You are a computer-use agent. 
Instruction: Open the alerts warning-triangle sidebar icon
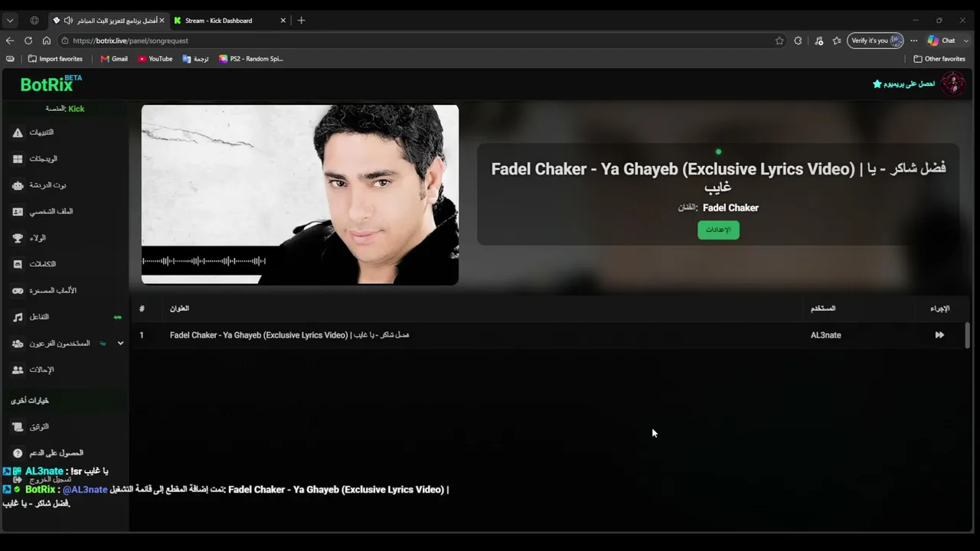18,132
